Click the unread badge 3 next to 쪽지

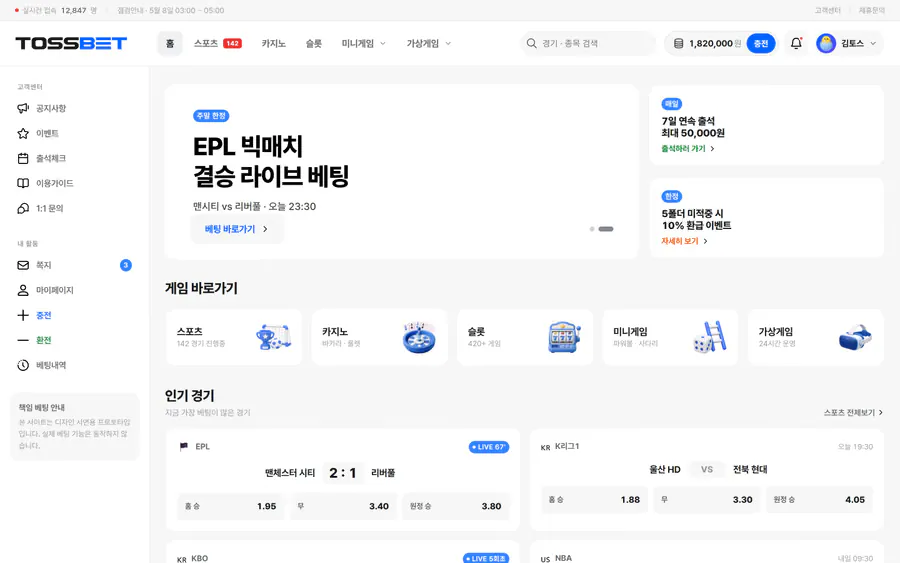pos(126,265)
